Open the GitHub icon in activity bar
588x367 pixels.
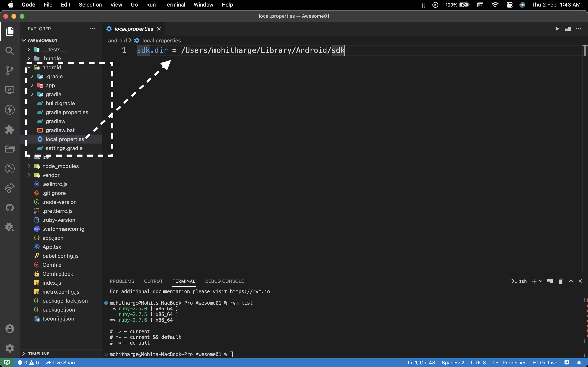10,208
